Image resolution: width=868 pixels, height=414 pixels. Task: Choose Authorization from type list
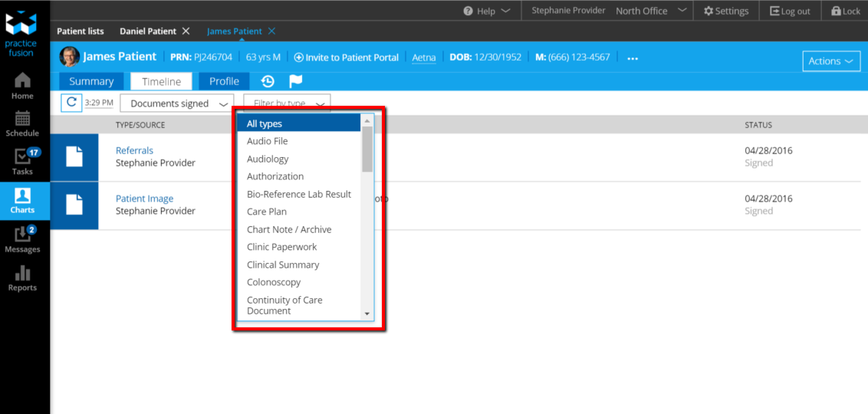(299, 176)
